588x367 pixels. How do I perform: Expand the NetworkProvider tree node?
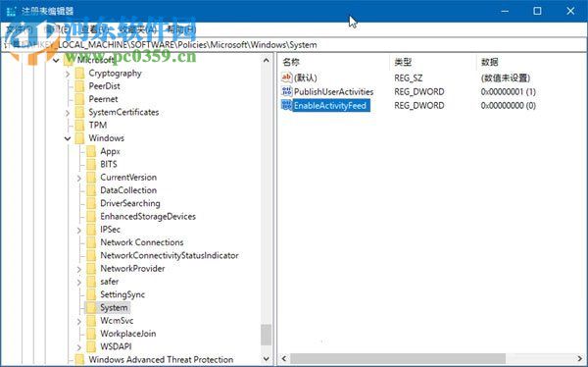79,269
